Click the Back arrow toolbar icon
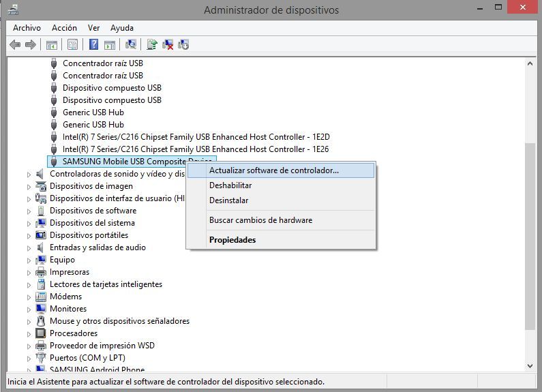The image size is (542, 392). tap(15, 44)
